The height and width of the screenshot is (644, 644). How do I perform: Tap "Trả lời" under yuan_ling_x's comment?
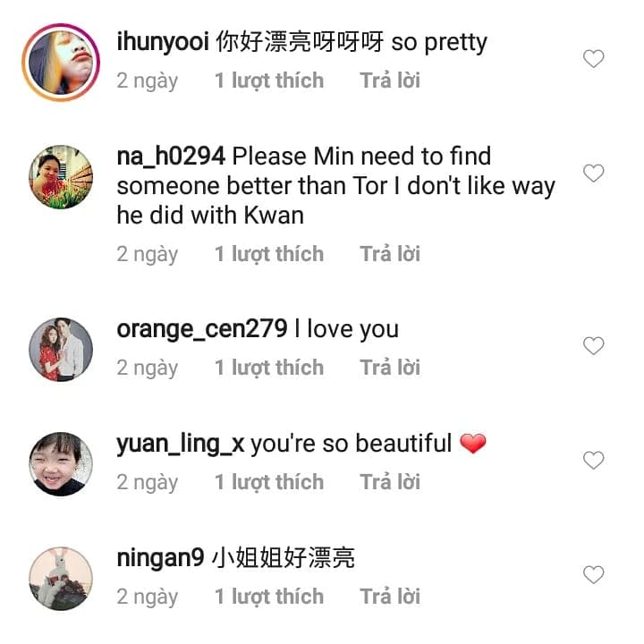pyautogui.click(x=390, y=482)
